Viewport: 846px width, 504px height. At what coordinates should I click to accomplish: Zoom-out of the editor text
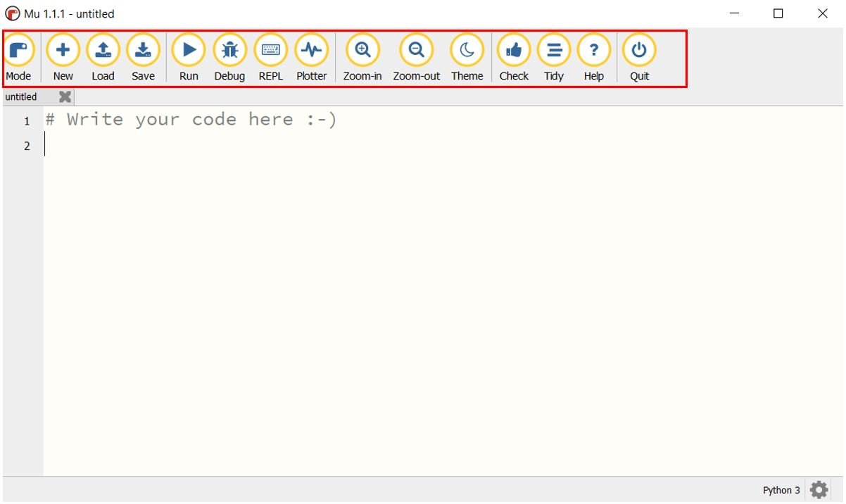(x=417, y=57)
